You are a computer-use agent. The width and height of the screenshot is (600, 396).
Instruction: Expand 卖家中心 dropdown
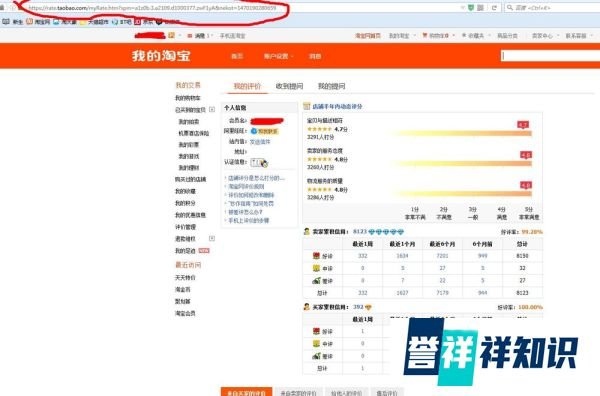pyautogui.click(x=545, y=36)
